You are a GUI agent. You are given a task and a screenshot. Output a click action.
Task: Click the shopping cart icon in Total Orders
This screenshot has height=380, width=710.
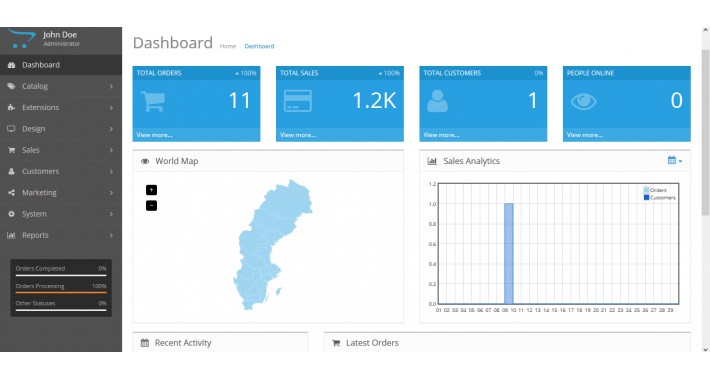(x=153, y=101)
